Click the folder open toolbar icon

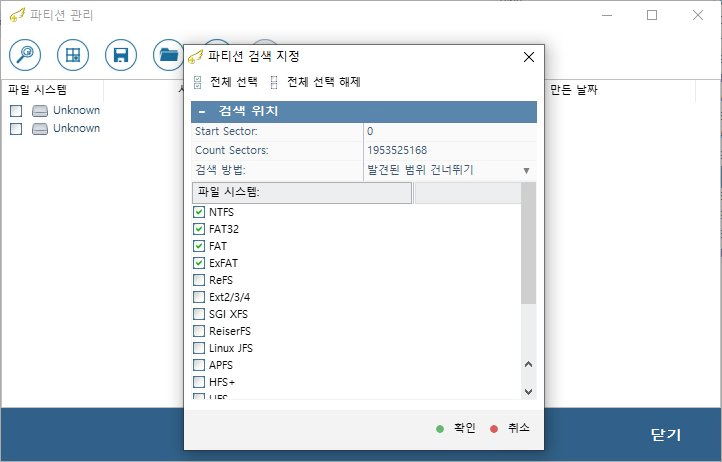coord(168,55)
